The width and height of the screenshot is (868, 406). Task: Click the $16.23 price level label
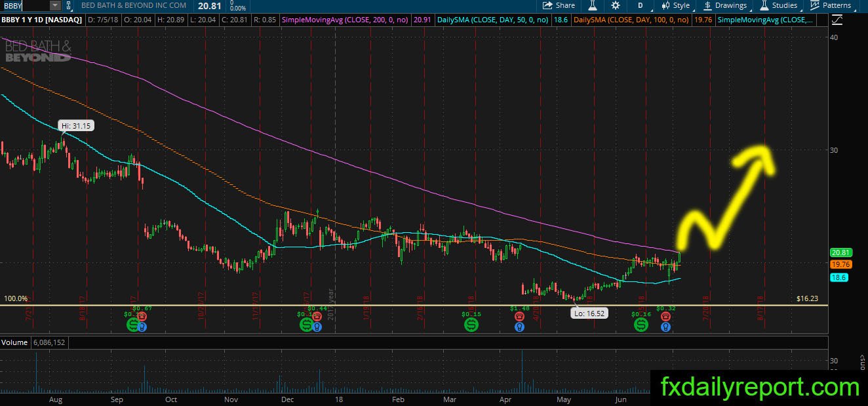coord(808,298)
